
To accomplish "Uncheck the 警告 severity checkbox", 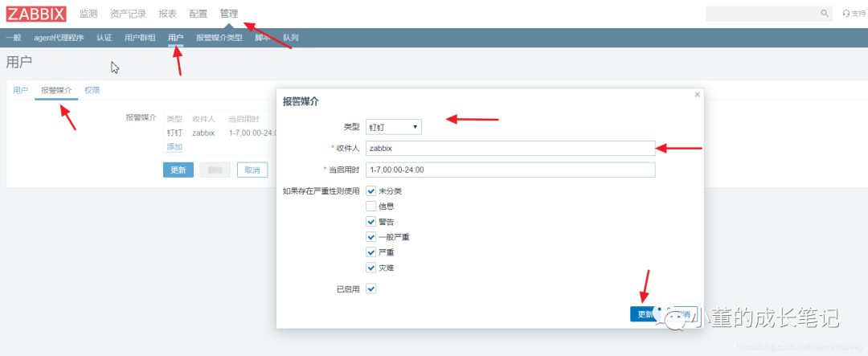I will [x=371, y=222].
